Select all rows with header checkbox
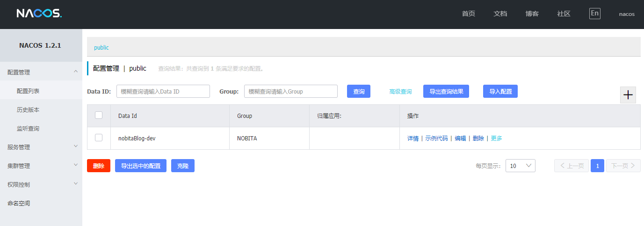 pos(99,115)
